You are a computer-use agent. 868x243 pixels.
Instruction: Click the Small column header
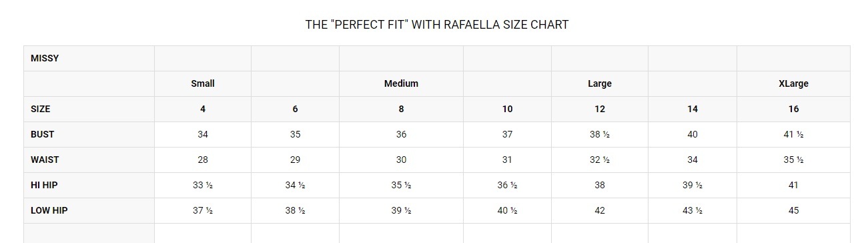pos(203,83)
